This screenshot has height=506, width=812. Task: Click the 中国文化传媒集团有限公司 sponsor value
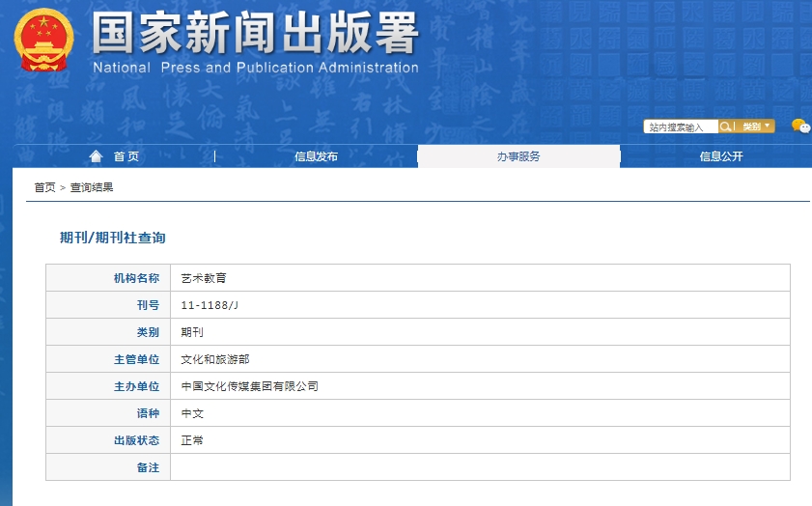point(249,386)
